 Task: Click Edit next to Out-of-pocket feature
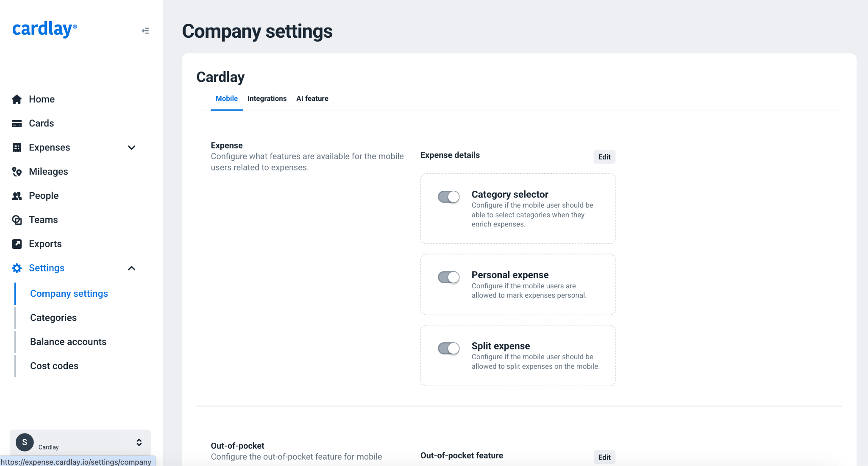[604, 457]
